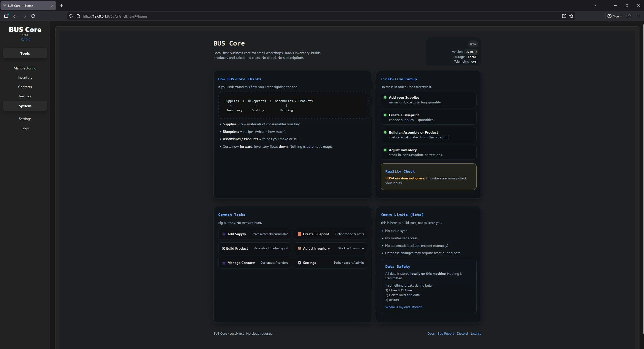Click the Add Supply plus icon

[x=224, y=234]
